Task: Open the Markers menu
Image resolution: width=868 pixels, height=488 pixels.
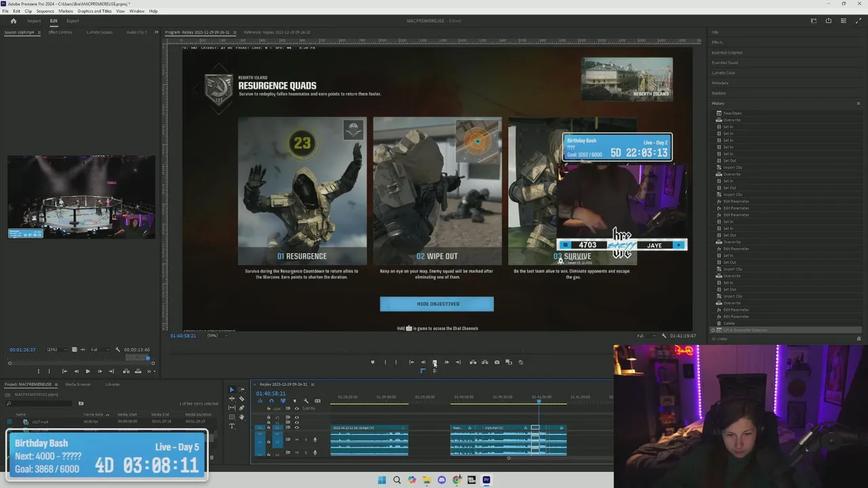Action: pos(66,11)
